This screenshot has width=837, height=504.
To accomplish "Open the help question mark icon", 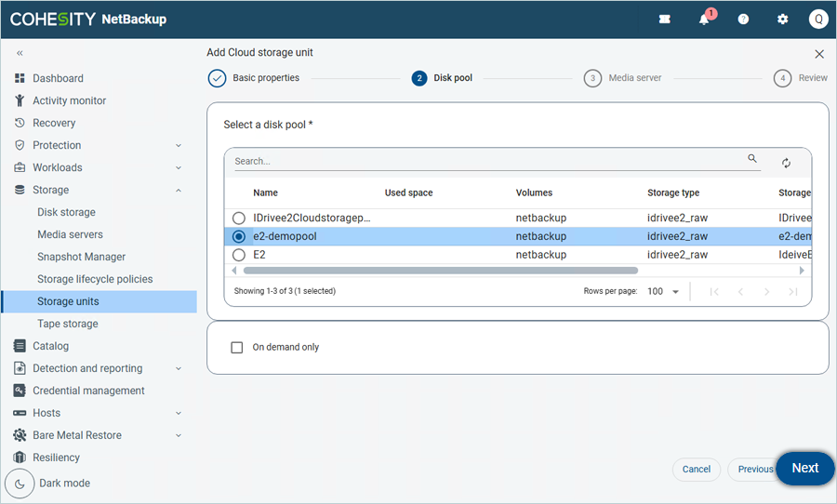I will click(x=743, y=20).
